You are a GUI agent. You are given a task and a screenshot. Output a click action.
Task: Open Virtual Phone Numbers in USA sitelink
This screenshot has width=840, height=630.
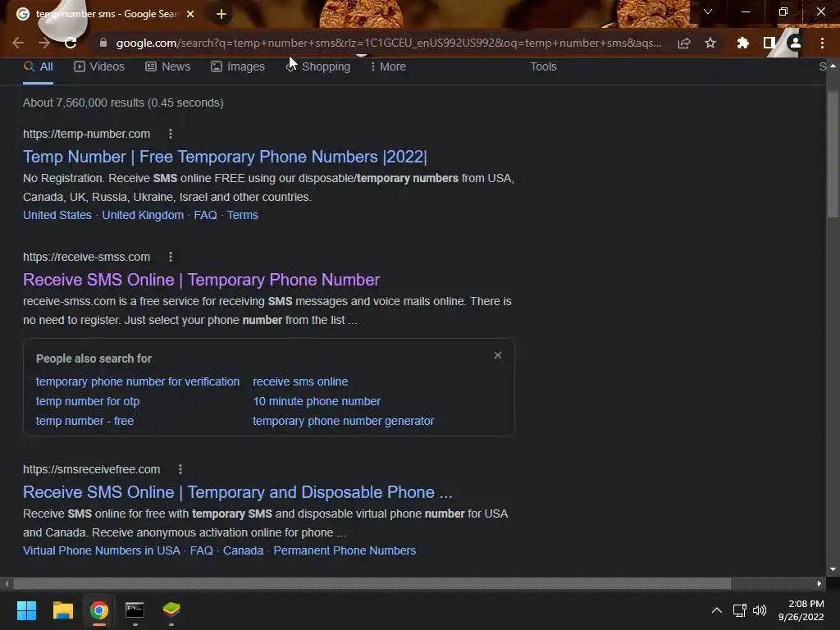click(x=102, y=550)
